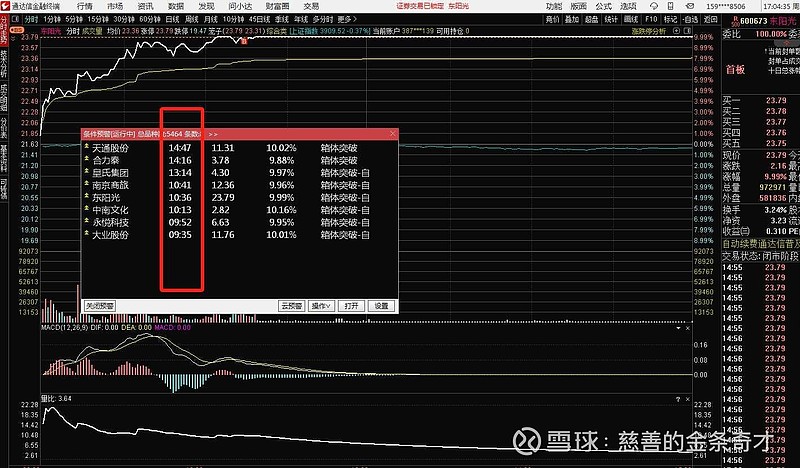
Task: Open the 涨跌停分析 link
Action: 649,31
